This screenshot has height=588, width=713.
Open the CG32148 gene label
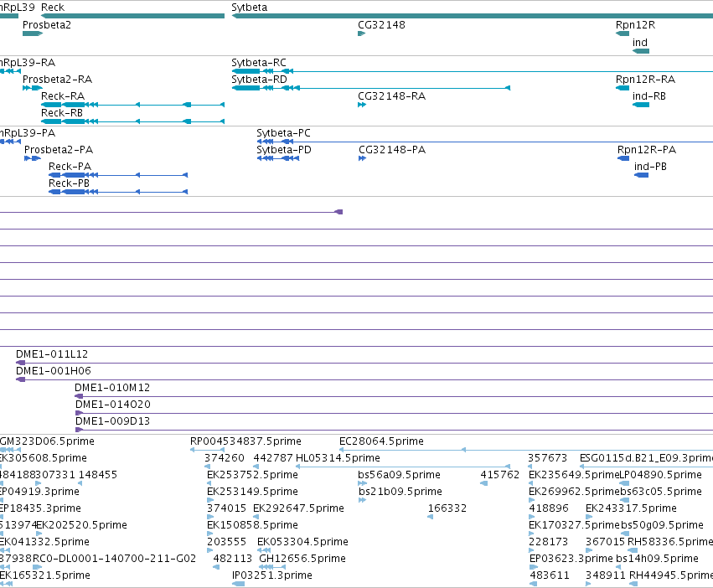tap(381, 24)
